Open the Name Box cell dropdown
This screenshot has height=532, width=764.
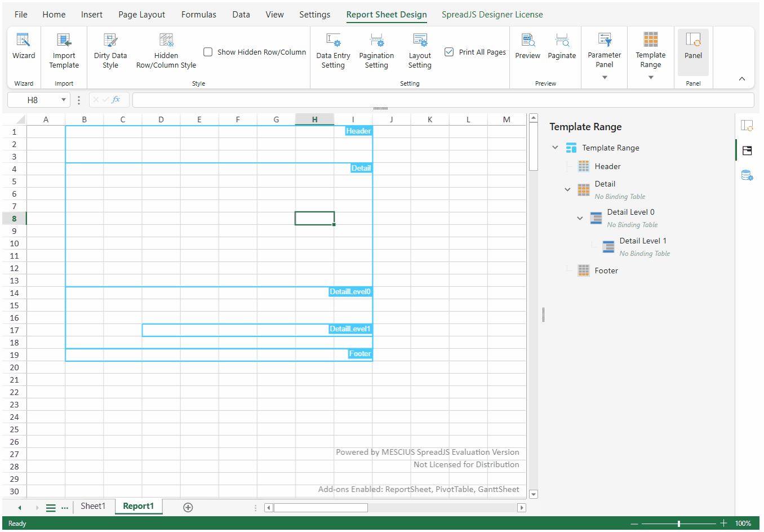pos(64,100)
